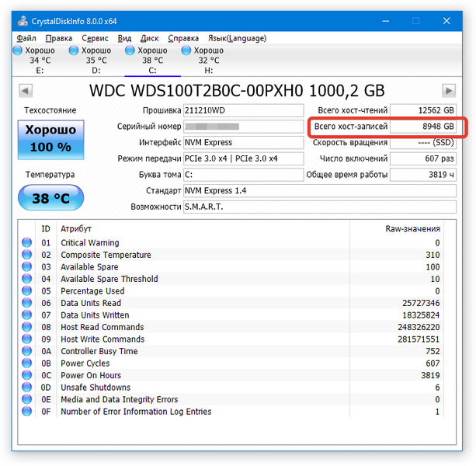Click status orb for Composite Temperature
The width and height of the screenshot is (476, 466).
(x=26, y=255)
